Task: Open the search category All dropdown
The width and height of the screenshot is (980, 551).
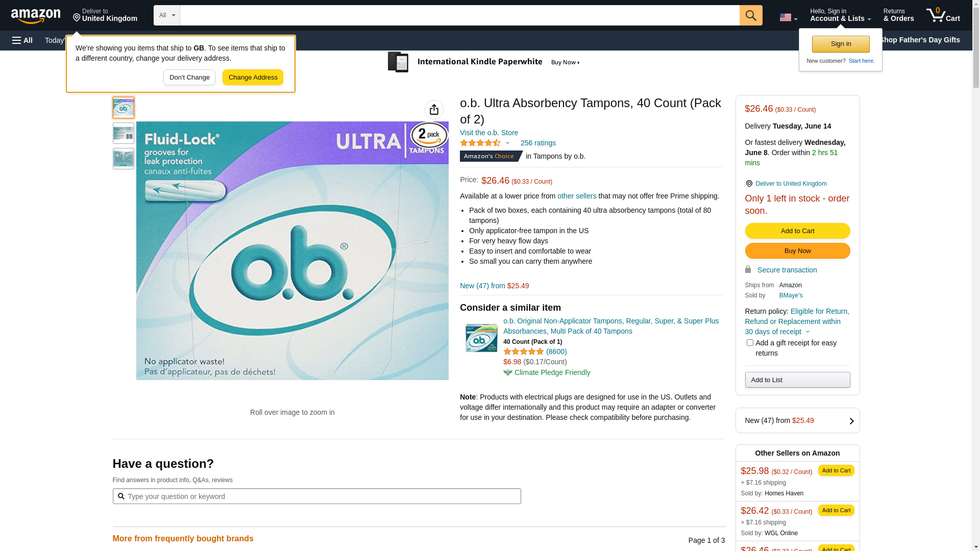Action: coord(167,15)
